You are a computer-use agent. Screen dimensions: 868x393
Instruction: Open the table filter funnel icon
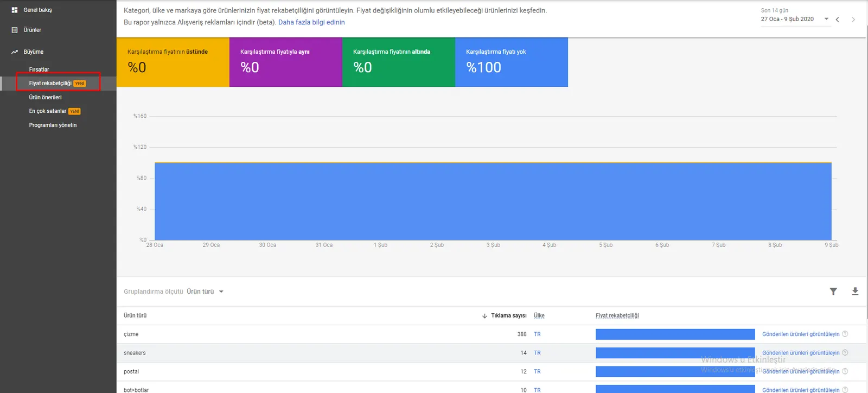point(833,291)
